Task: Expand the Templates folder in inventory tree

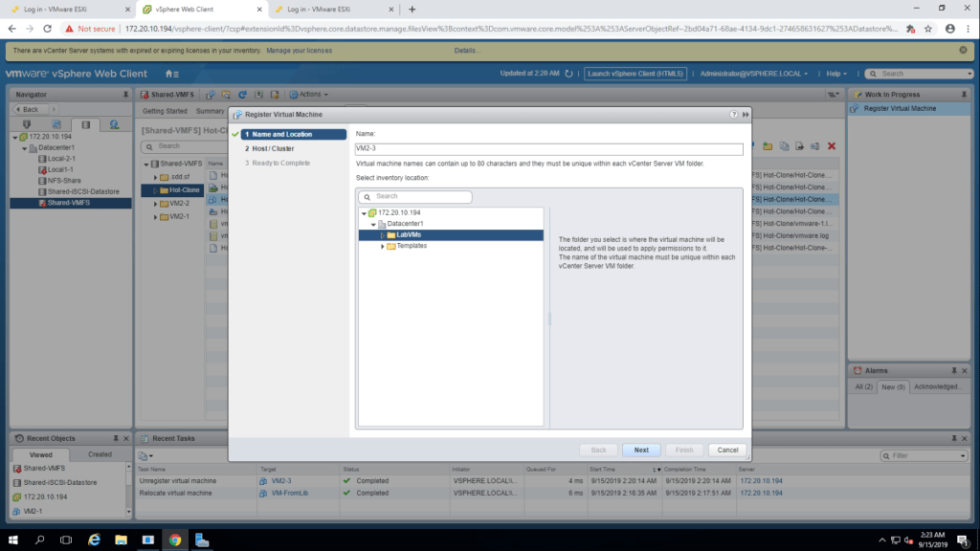Action: tap(383, 246)
